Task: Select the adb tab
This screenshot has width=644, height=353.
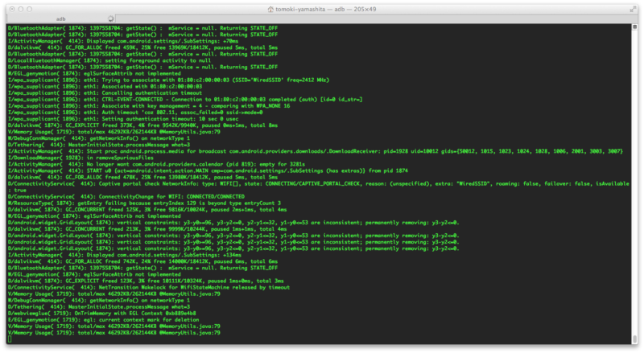Action: coord(61,18)
